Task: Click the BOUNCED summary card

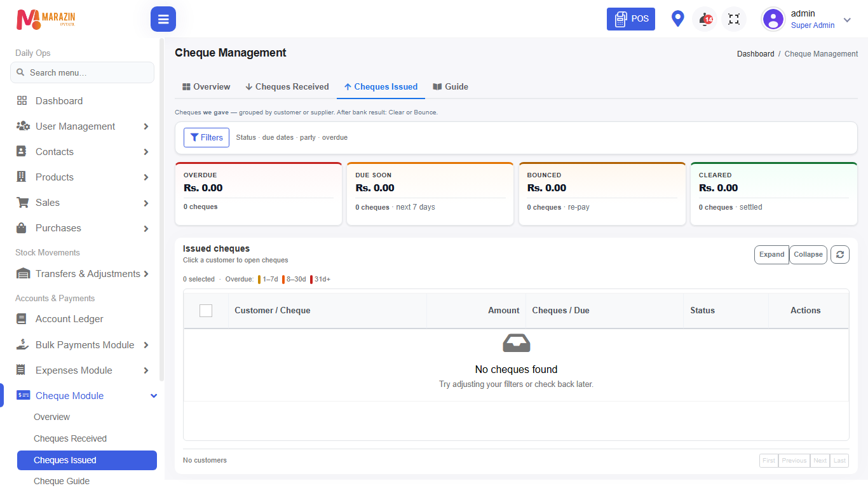Action: [602, 194]
